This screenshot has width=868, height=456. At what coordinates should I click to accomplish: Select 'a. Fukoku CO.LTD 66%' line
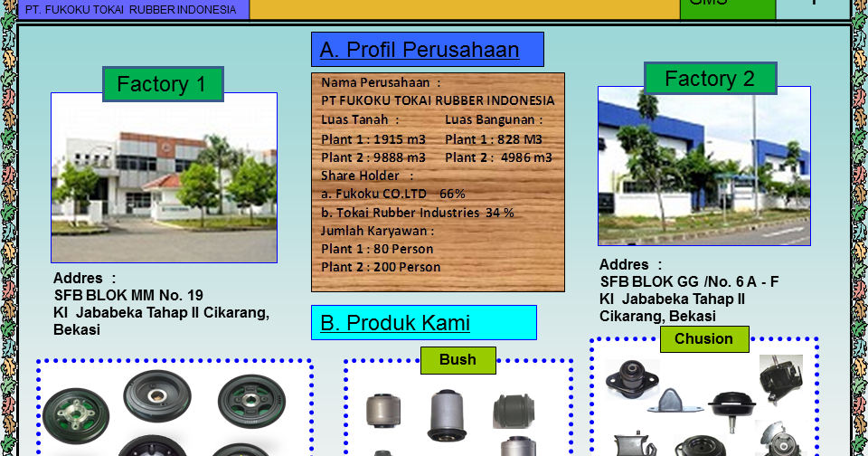tap(393, 194)
